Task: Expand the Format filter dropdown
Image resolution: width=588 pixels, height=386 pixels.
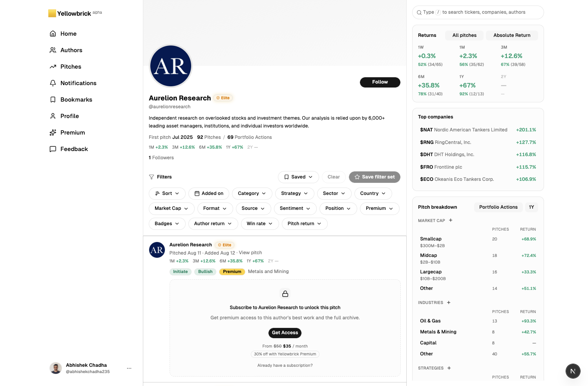Action: pyautogui.click(x=215, y=208)
